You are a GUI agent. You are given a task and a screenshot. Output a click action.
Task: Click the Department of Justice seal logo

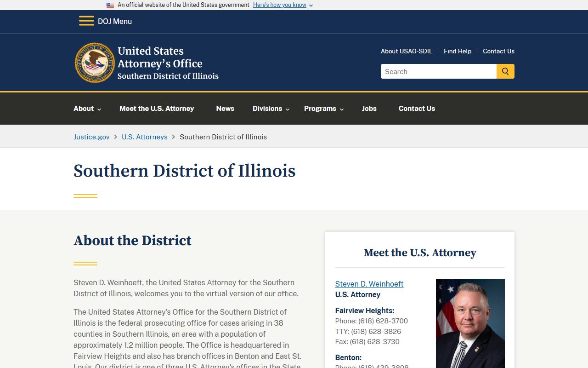95,63
